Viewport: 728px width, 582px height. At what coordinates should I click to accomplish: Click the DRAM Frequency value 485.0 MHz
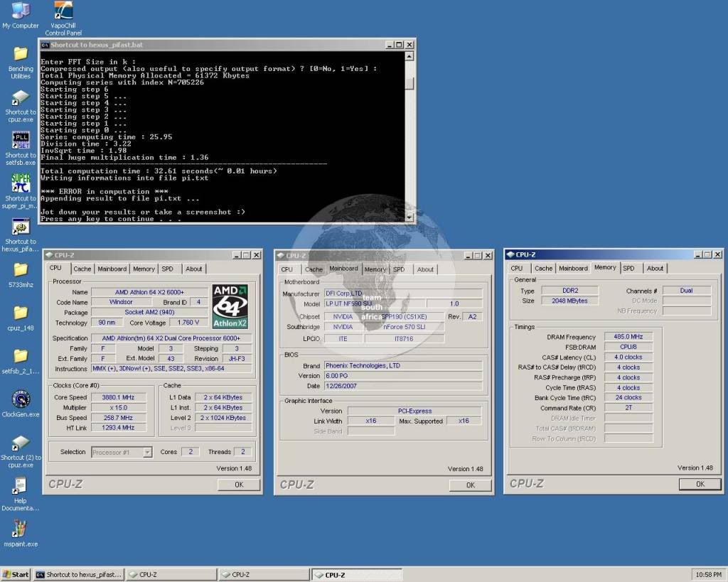coord(628,337)
